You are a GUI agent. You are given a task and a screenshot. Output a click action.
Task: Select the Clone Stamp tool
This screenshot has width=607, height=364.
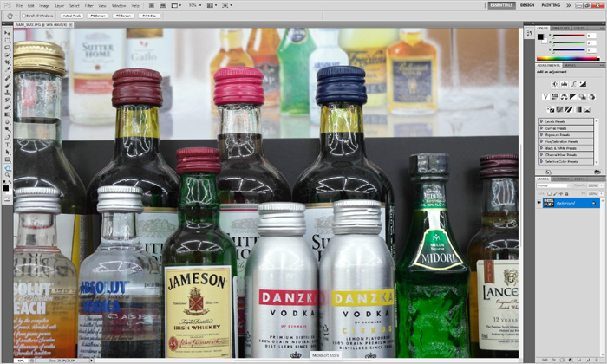7,94
